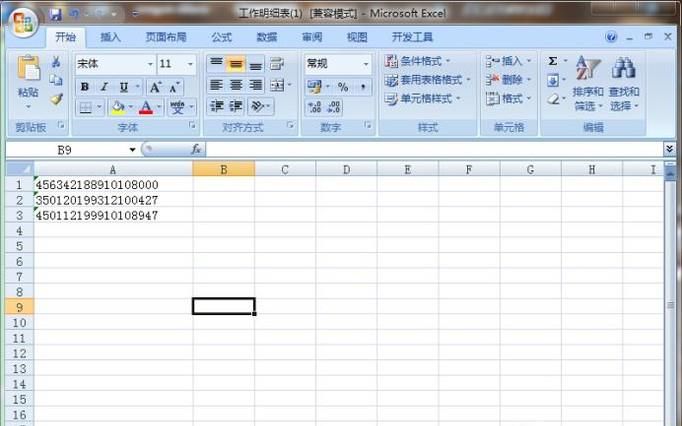Click the Fill down icon
The width and height of the screenshot is (682, 426).
coord(553,81)
